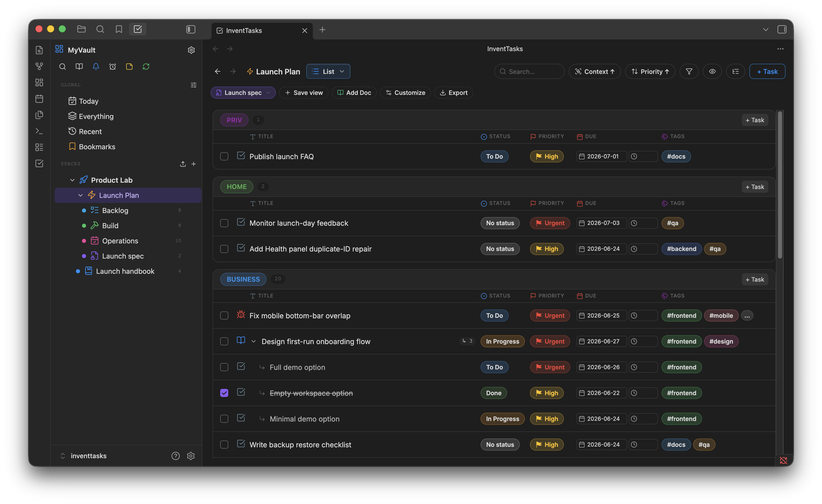Check Write backup restore checklist checkbox
Image resolution: width=822 pixels, height=504 pixels.
pyautogui.click(x=224, y=445)
